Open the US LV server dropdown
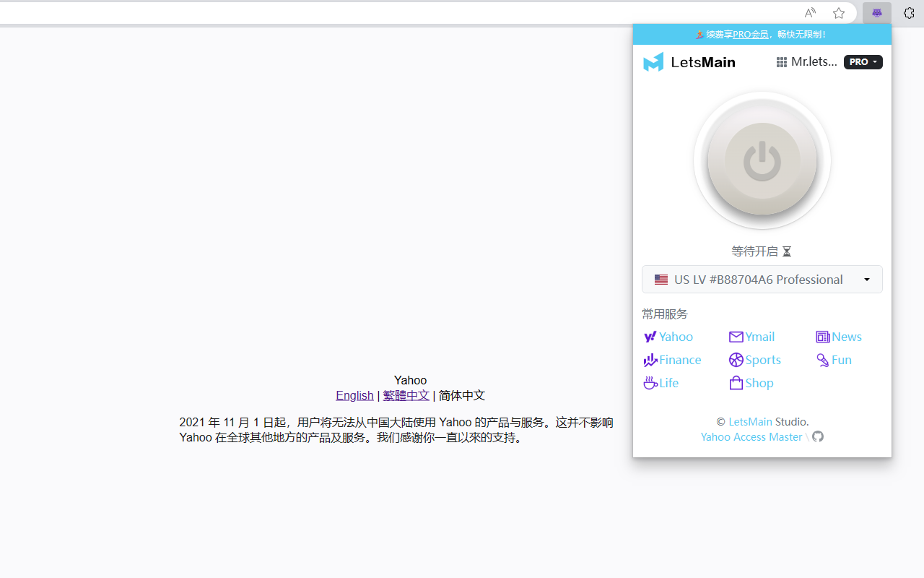924x578 pixels. point(762,280)
